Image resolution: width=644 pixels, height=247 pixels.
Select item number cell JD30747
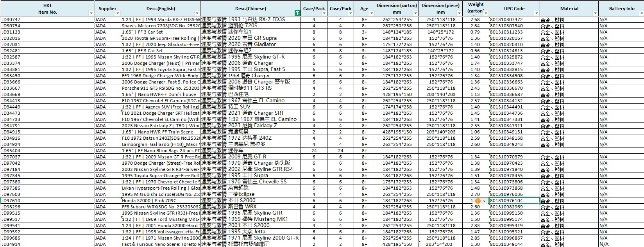(x=47, y=20)
